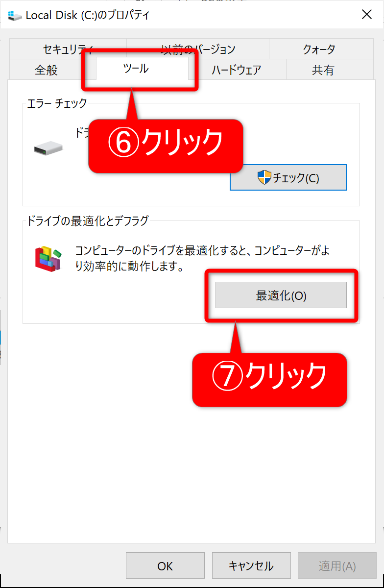Confirm with the OK button
This screenshot has width=384, height=588.
165,566
